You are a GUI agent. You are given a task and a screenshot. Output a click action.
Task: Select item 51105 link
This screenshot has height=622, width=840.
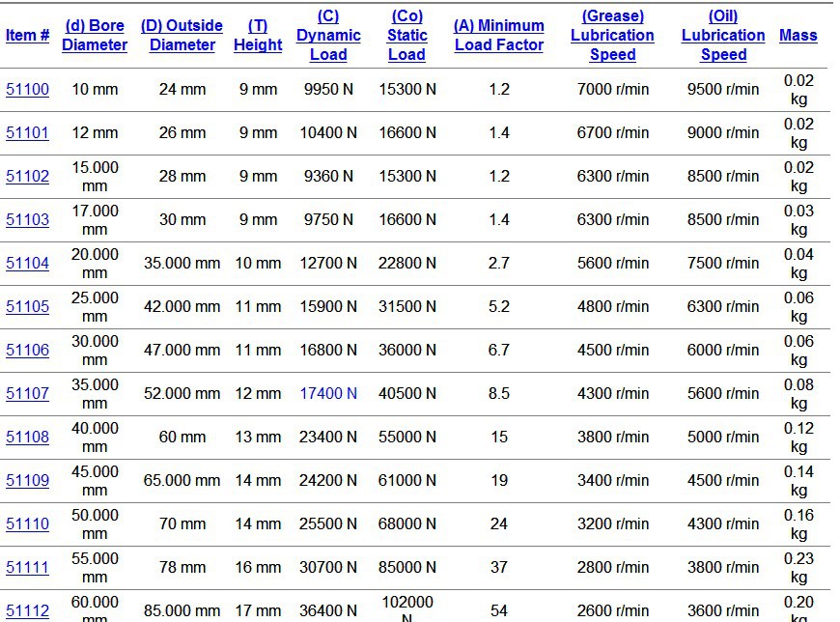pyautogui.click(x=27, y=307)
